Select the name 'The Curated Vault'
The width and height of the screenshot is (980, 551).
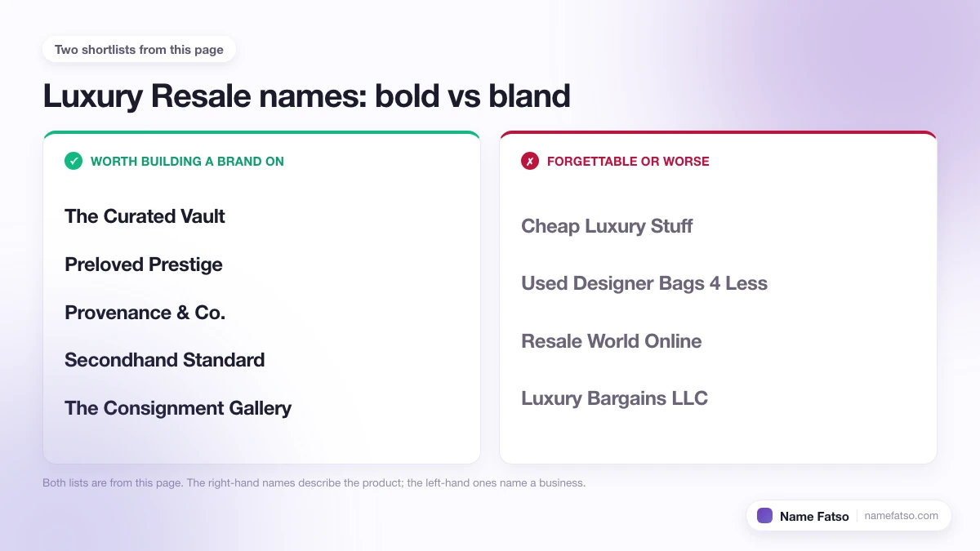click(145, 216)
